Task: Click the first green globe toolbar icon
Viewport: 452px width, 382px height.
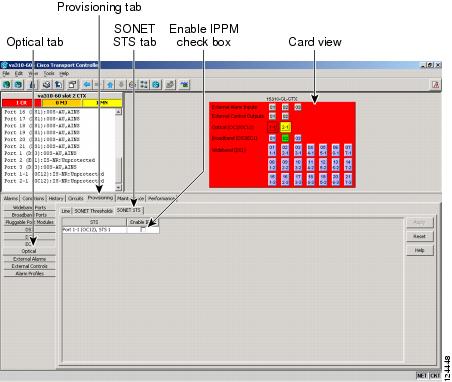Action: point(6,85)
